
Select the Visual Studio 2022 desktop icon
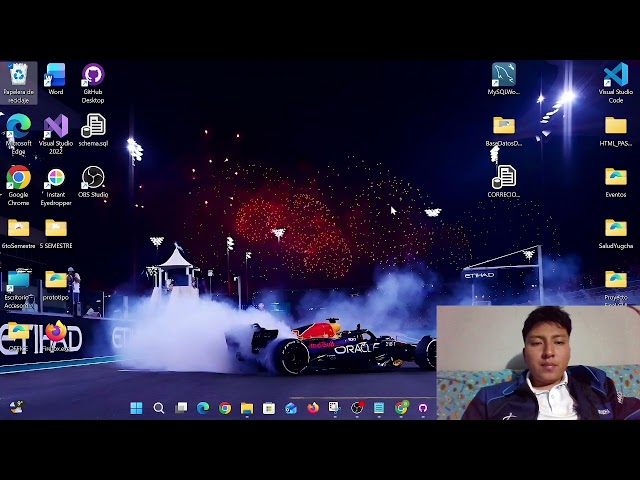[x=56, y=135]
